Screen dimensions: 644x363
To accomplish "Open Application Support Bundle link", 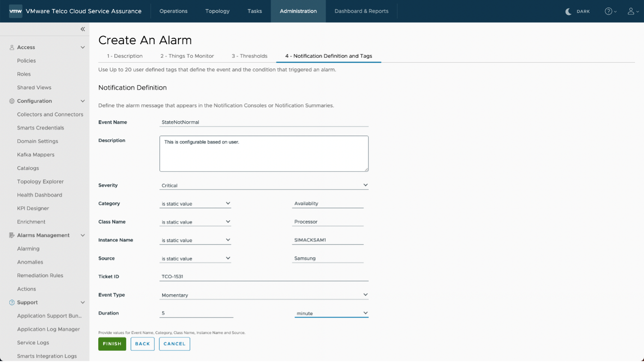I will pyautogui.click(x=50, y=316).
